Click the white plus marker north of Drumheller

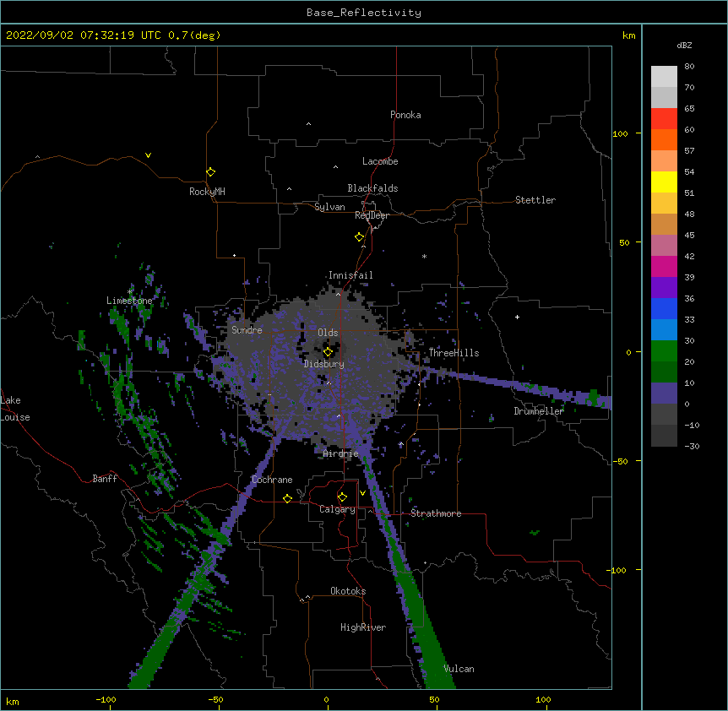pos(517,317)
